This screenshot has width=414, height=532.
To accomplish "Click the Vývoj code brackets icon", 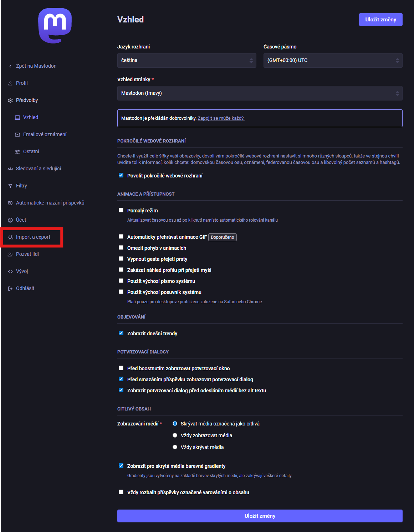I will coord(10,272).
